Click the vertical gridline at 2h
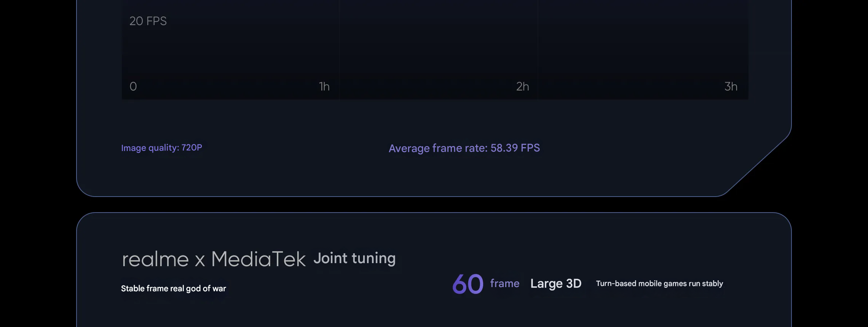 coord(538,49)
